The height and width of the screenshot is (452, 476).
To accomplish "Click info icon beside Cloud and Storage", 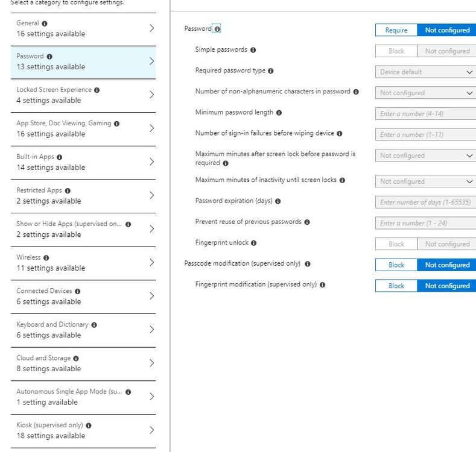I will (76, 359).
